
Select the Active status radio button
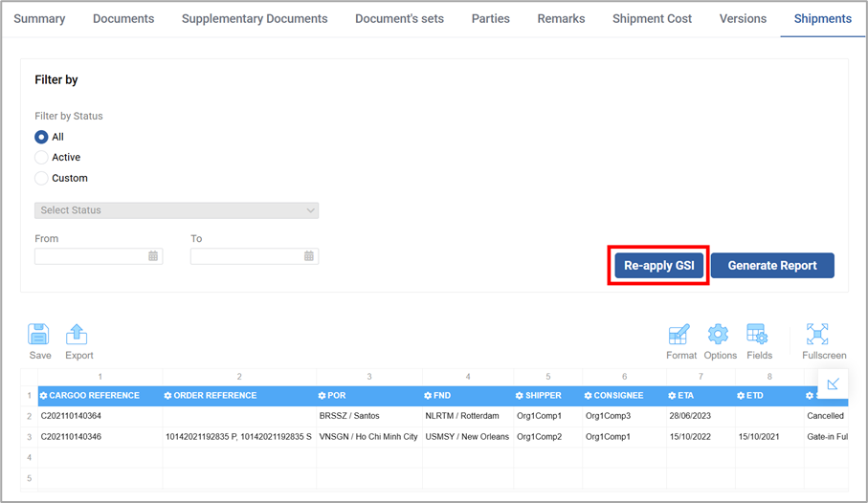click(x=41, y=157)
